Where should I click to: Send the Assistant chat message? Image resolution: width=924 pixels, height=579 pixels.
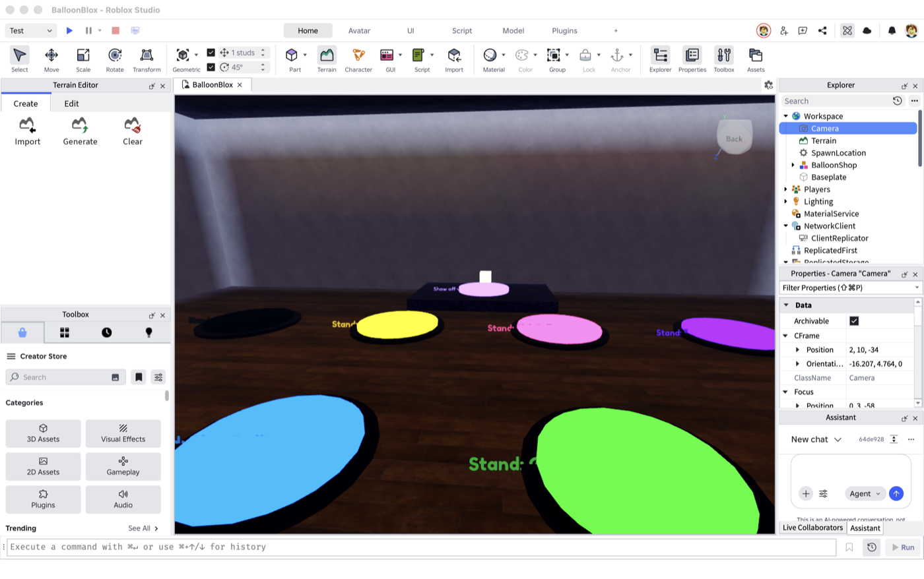(x=896, y=494)
